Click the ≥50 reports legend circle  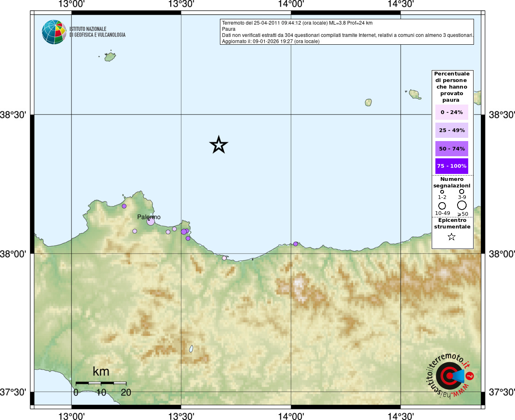(462, 205)
